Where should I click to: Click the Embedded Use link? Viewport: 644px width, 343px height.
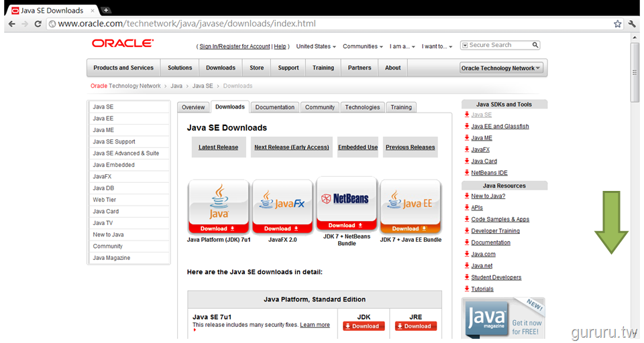(x=358, y=147)
